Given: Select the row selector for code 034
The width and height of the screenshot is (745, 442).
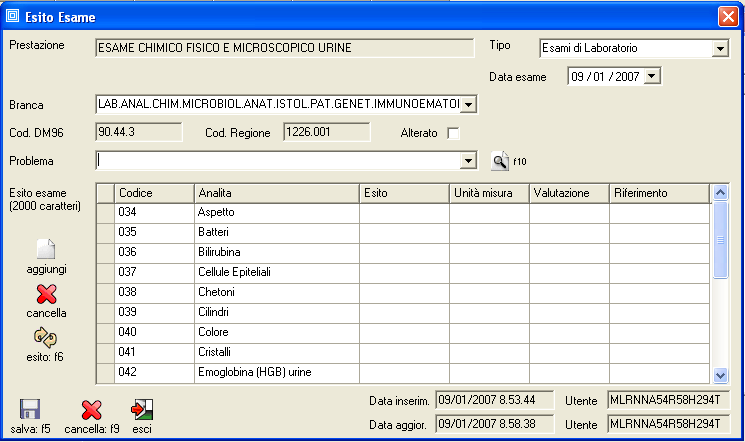Looking at the screenshot, I should tap(104, 212).
